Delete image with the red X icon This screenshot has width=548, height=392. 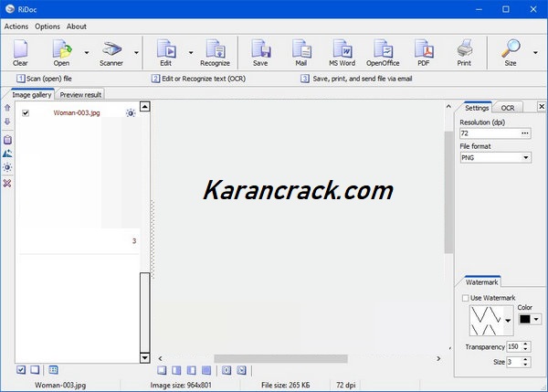click(x=7, y=184)
